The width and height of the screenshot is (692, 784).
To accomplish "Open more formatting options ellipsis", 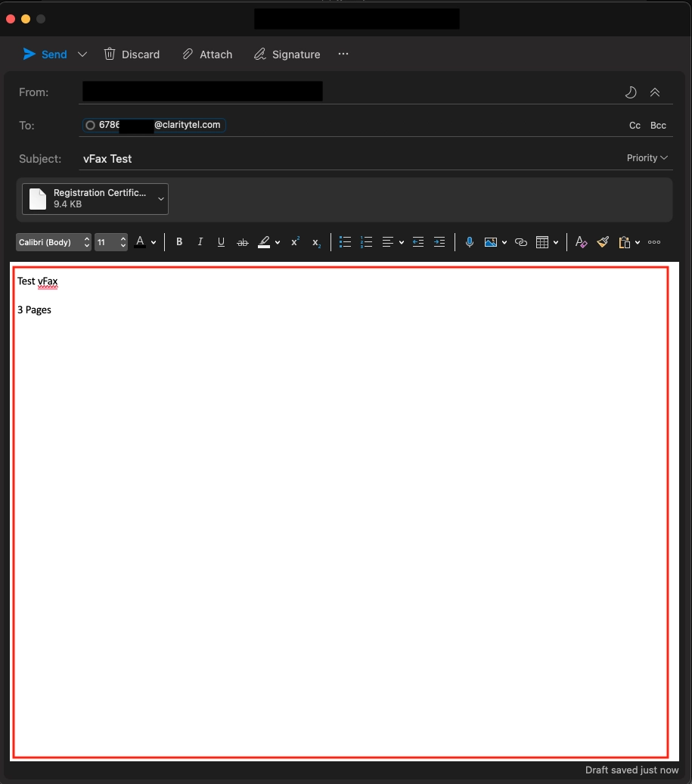I will pyautogui.click(x=654, y=242).
